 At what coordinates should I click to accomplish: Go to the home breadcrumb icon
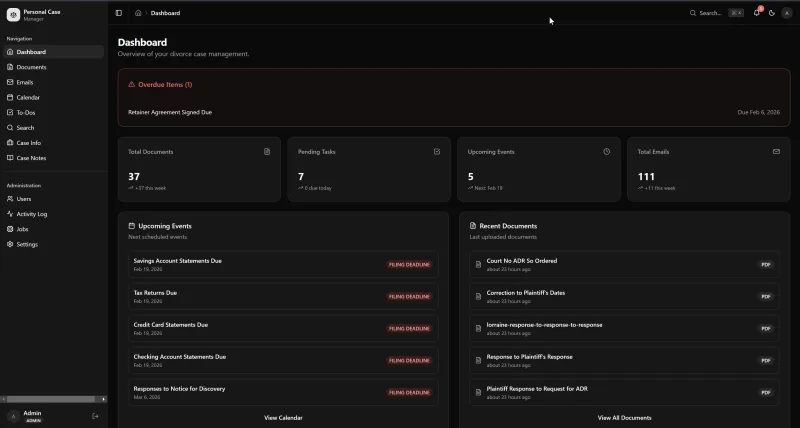click(138, 13)
